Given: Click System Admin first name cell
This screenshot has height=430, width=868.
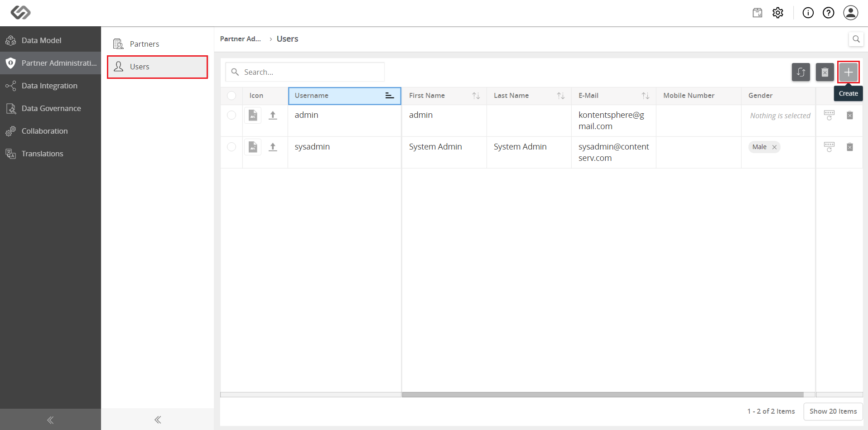Looking at the screenshot, I should pos(444,153).
